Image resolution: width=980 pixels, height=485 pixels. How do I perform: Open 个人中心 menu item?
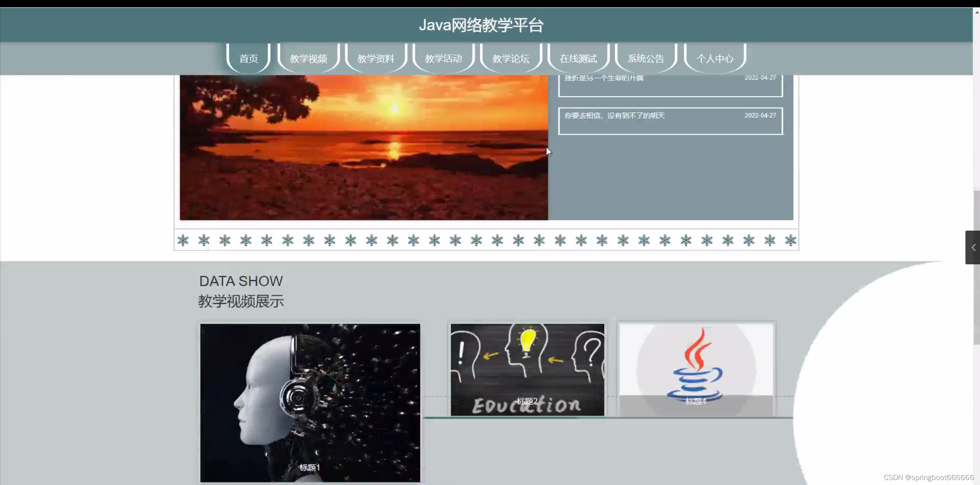click(715, 59)
